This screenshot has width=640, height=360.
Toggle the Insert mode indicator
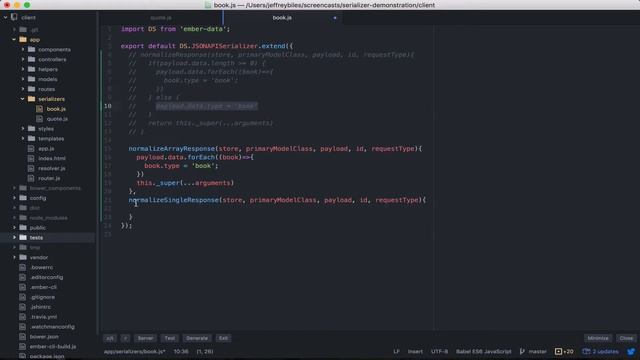pos(415,351)
